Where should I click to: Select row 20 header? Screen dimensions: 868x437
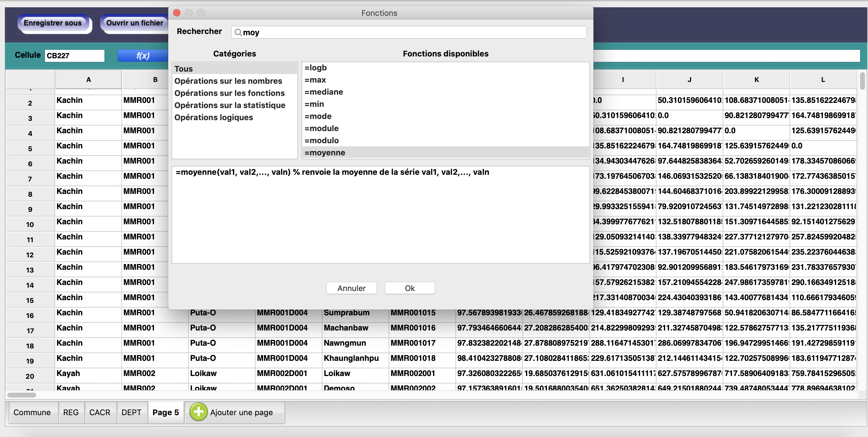click(x=30, y=376)
